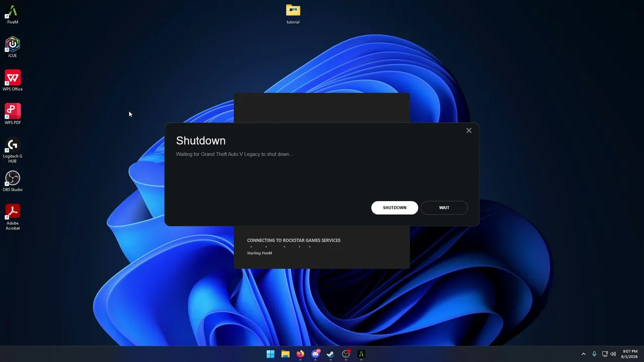This screenshot has width=644, height=362.
Task: Select the tutorial folder on desktop
Action: [293, 14]
